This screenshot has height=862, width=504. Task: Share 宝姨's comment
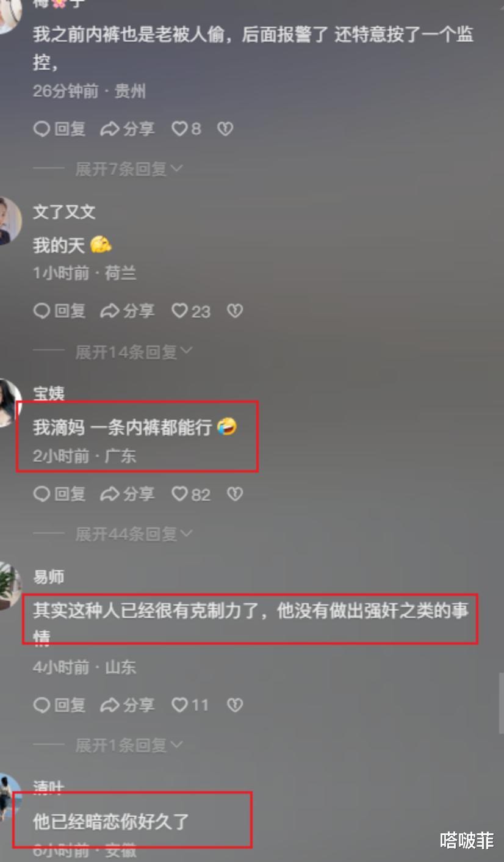coord(127,494)
